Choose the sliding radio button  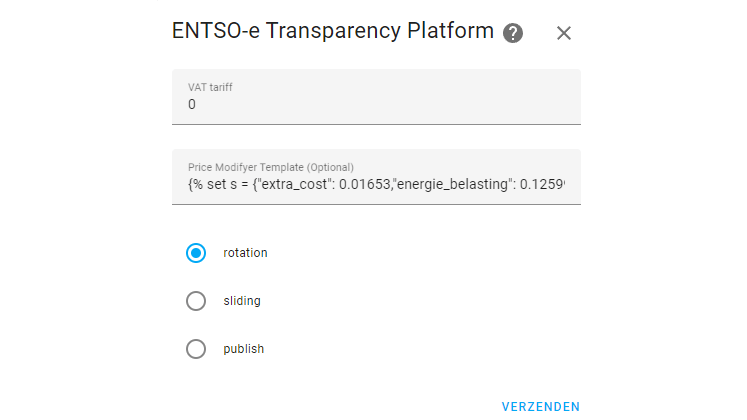196,301
